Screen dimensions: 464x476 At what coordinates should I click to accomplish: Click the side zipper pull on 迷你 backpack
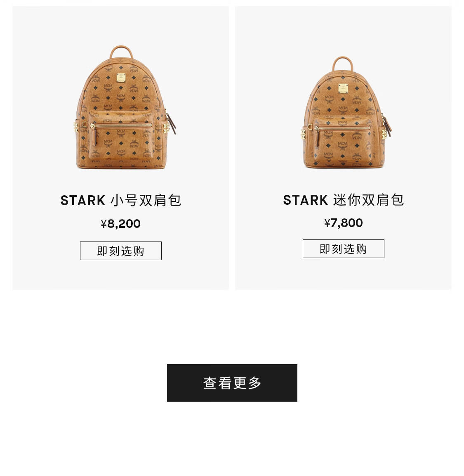(387, 125)
